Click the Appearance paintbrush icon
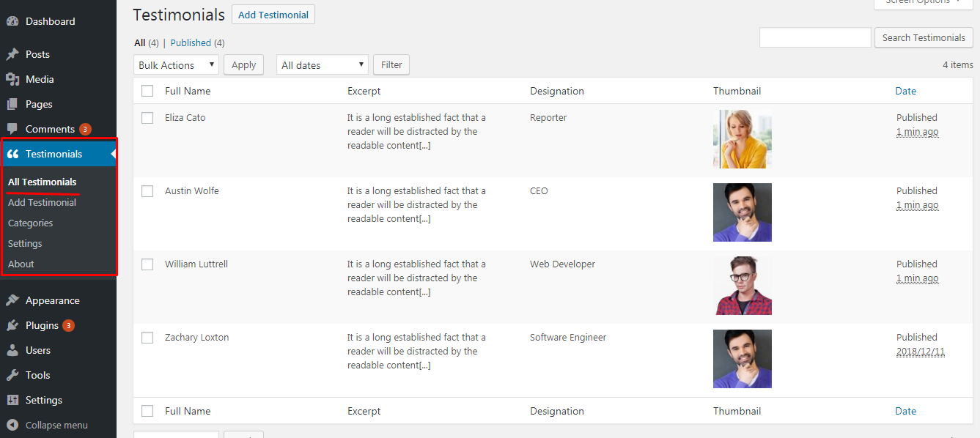The image size is (980, 438). pyautogui.click(x=12, y=300)
